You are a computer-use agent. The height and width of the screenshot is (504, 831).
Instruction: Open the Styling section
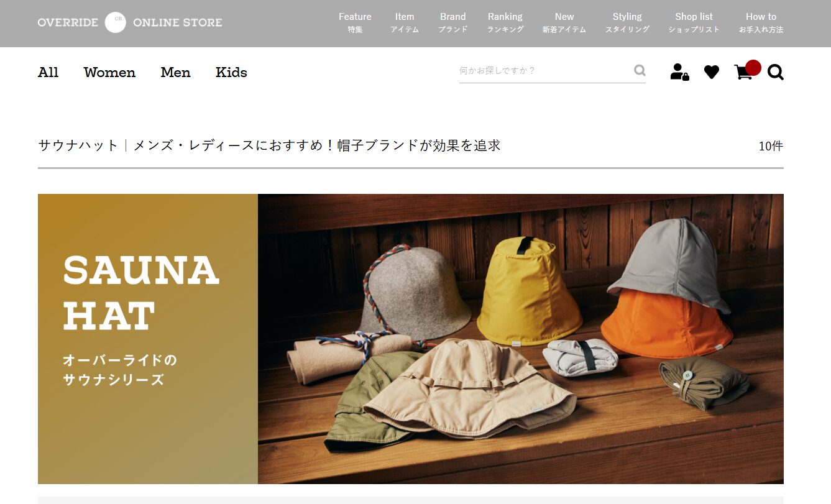point(627,22)
